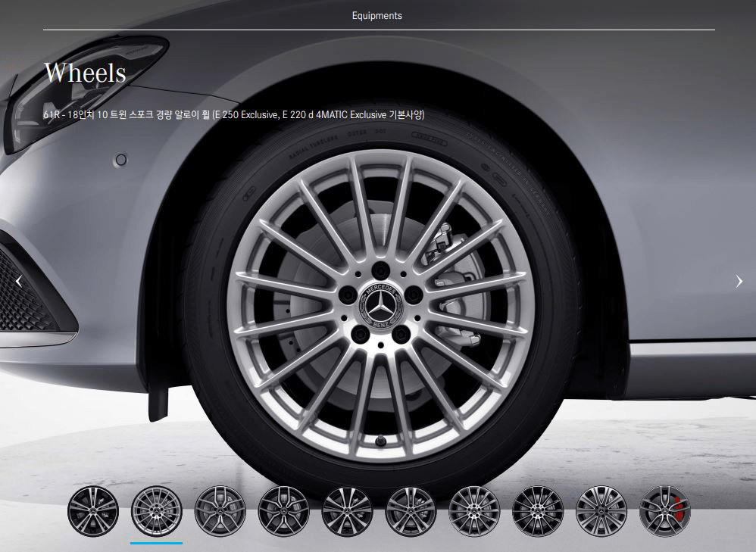Viewport: 756px width, 552px height.
Task: Pick the fourth wheel thumbnail from the left
Action: pos(283,511)
